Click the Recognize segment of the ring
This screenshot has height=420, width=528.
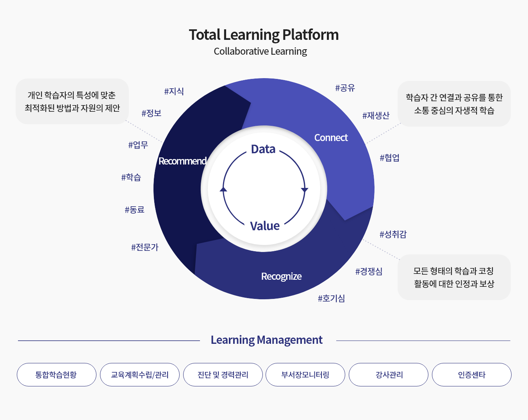[281, 276]
